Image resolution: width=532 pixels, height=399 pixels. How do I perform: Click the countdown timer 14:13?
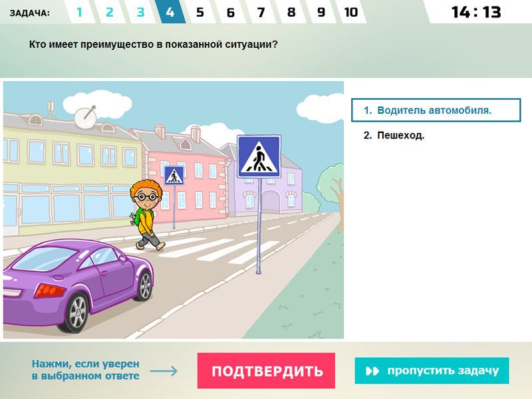click(476, 12)
